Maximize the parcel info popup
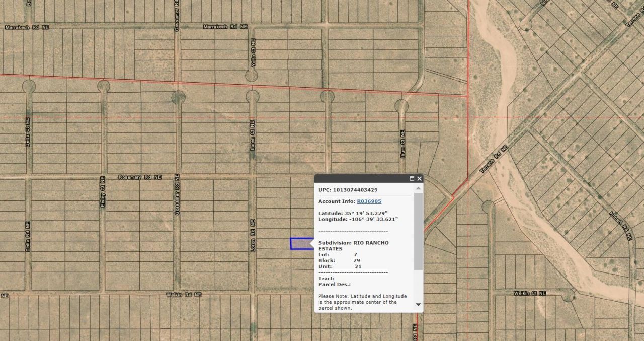The image size is (644, 341). click(412, 179)
